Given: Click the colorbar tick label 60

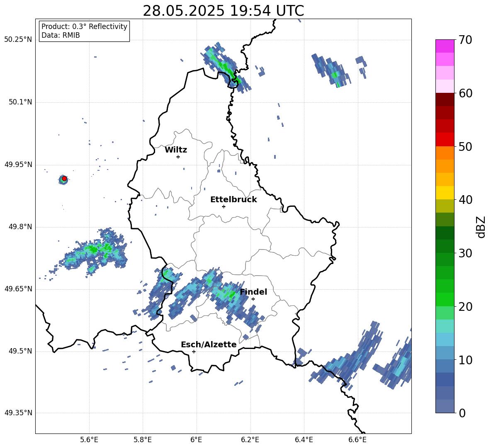Looking at the screenshot, I should click(x=466, y=93).
